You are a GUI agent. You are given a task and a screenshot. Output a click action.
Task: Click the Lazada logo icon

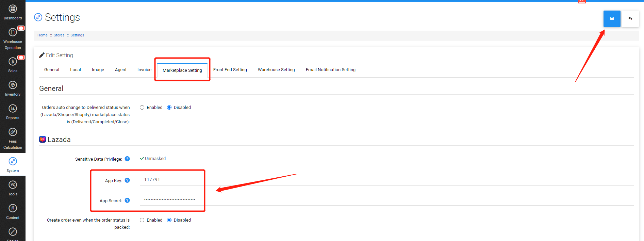[43, 139]
